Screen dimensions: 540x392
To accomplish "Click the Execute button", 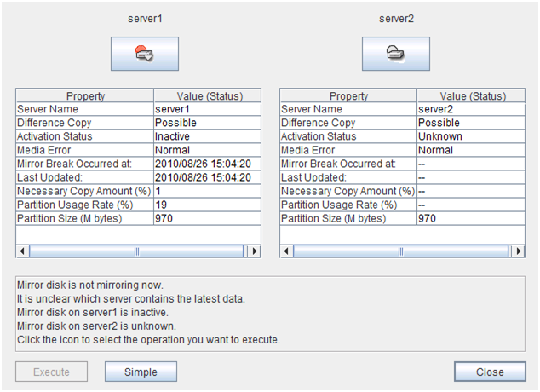I will [52, 372].
